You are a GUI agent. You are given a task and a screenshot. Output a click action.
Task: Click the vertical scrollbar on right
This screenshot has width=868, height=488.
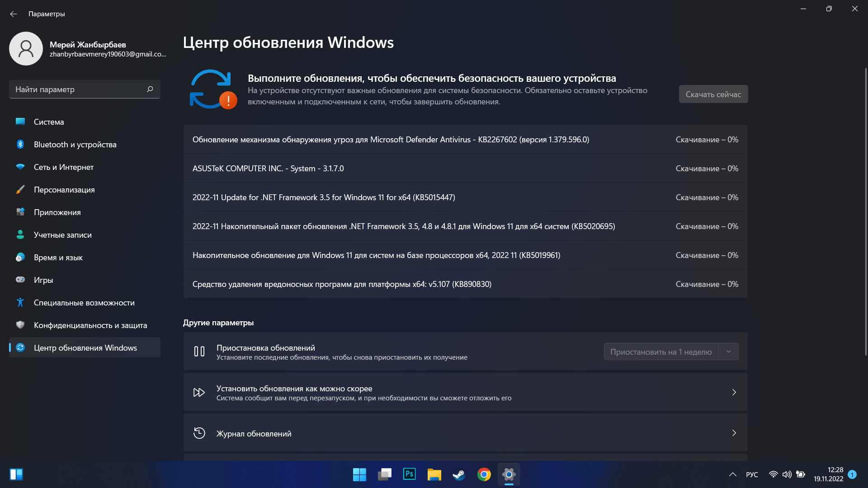coord(865,212)
